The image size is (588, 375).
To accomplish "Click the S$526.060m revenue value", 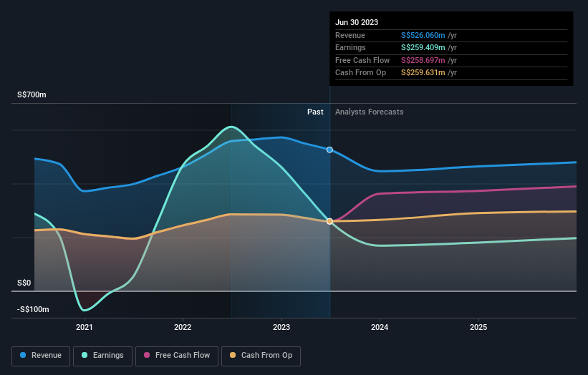I will [x=423, y=35].
